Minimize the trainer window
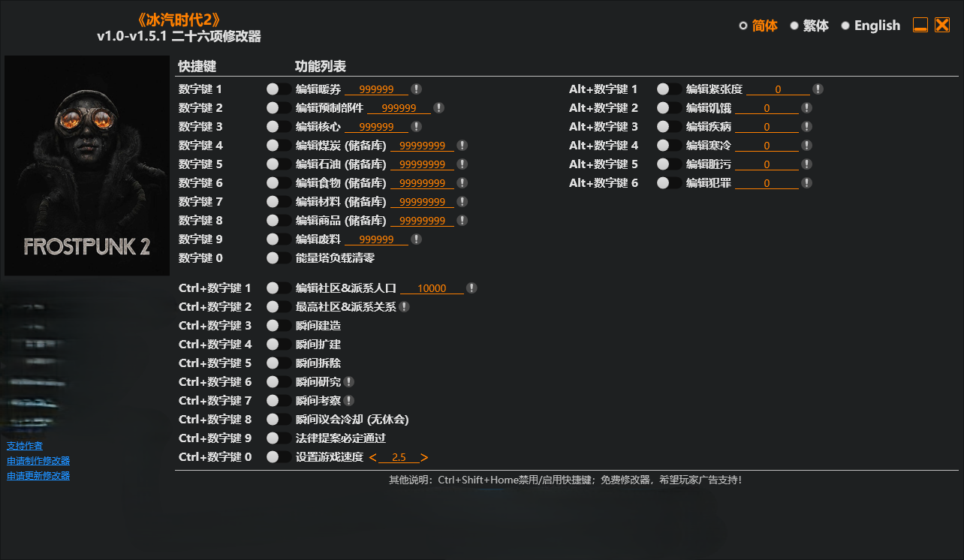Screen dimensions: 964x560 920,26
